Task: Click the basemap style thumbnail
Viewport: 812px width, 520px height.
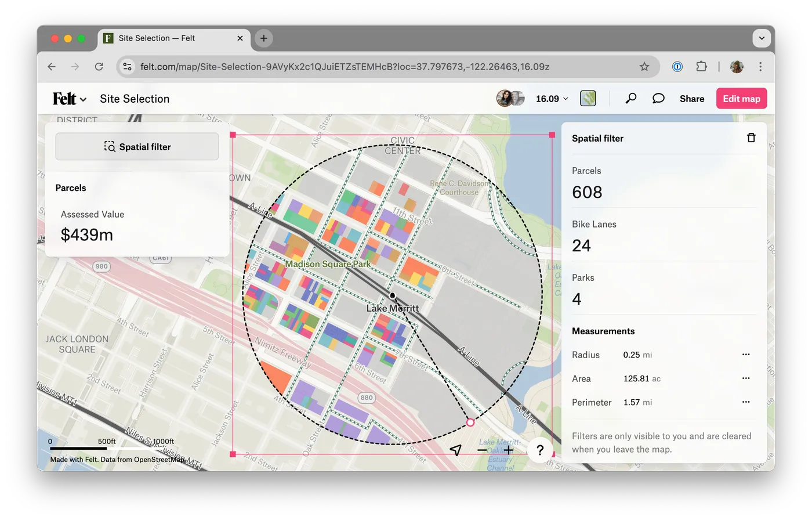Action: pos(588,99)
